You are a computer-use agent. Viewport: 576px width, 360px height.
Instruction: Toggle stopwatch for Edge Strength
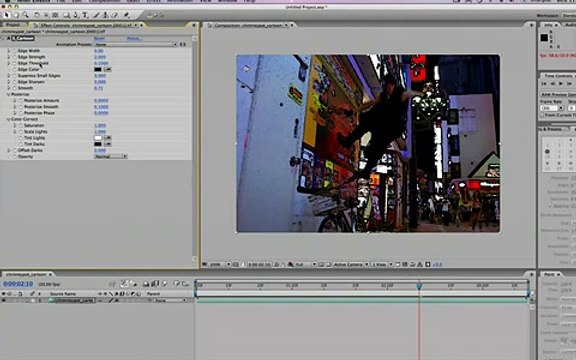pos(15,57)
